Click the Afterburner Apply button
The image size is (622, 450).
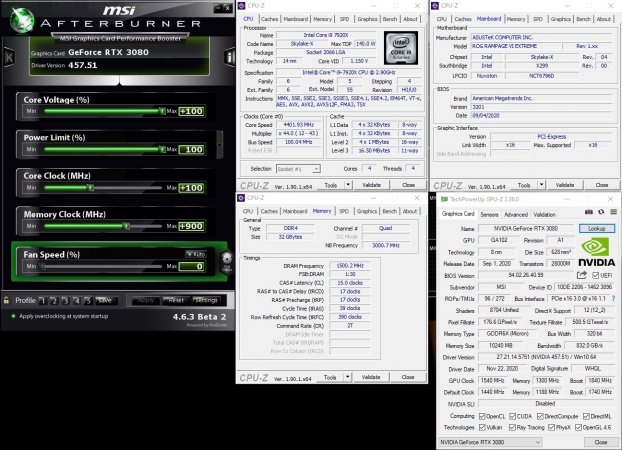tap(145, 300)
